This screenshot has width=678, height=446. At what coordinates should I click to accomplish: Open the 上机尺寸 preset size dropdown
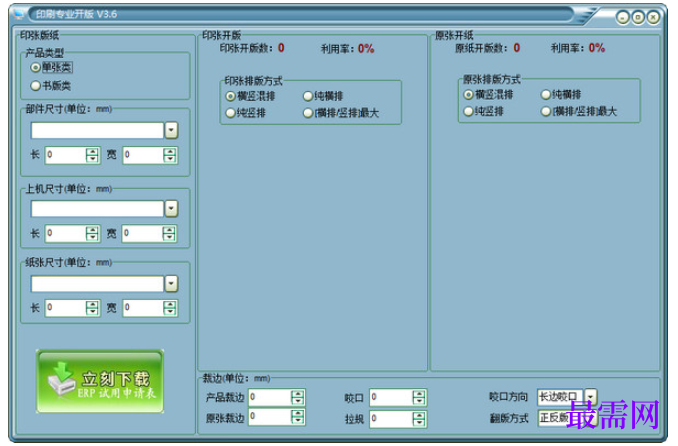tap(171, 209)
